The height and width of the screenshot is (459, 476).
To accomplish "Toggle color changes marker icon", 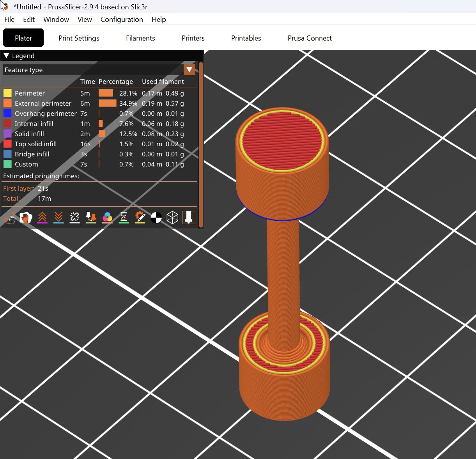I will click(107, 218).
